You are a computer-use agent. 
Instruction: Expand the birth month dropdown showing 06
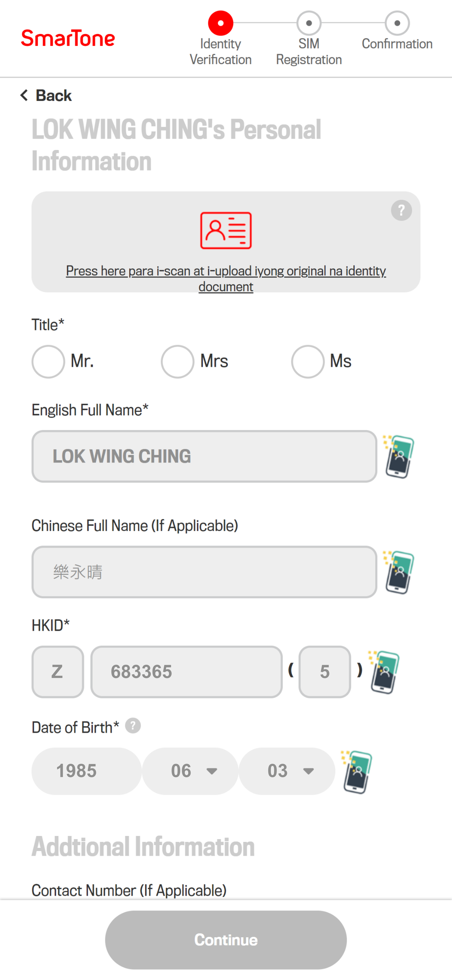190,771
